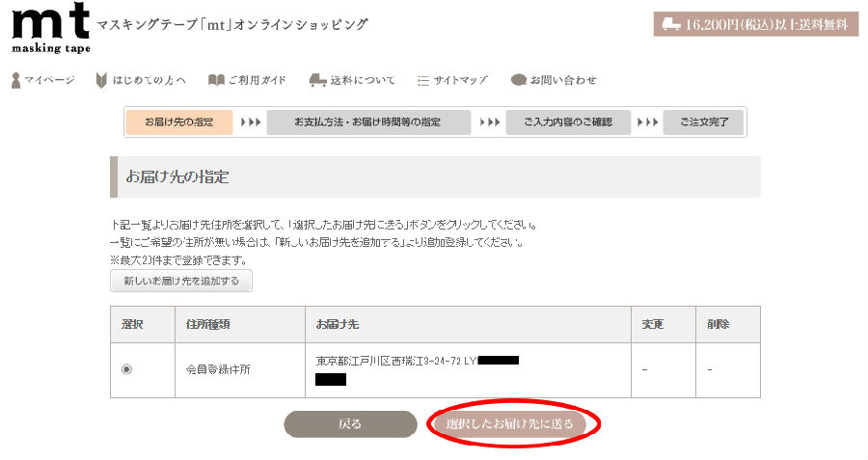Click the お問い合わせ speech bubble icon
Viewport: 868px width, 460px height.
click(x=518, y=80)
